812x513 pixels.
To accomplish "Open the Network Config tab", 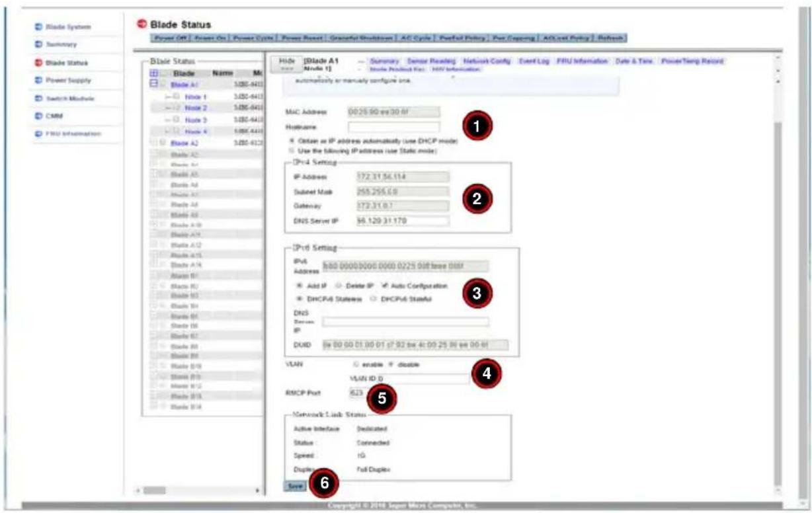I will 487,61.
